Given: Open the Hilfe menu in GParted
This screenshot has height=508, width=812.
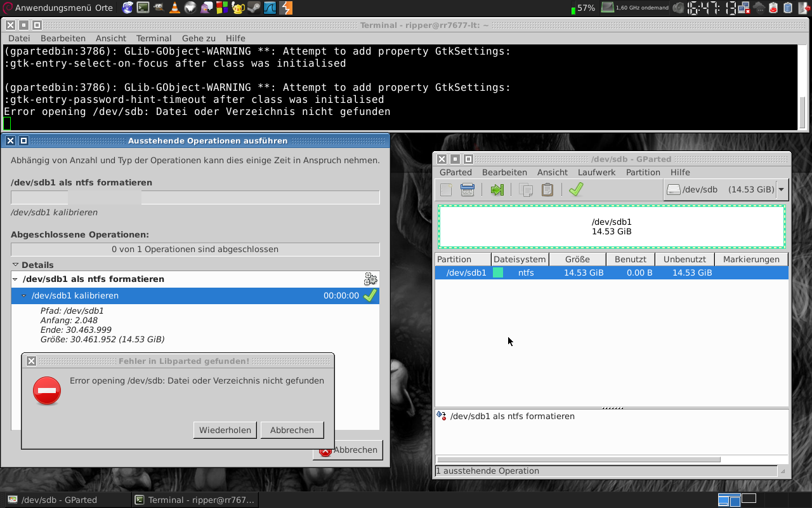Looking at the screenshot, I should pos(680,172).
